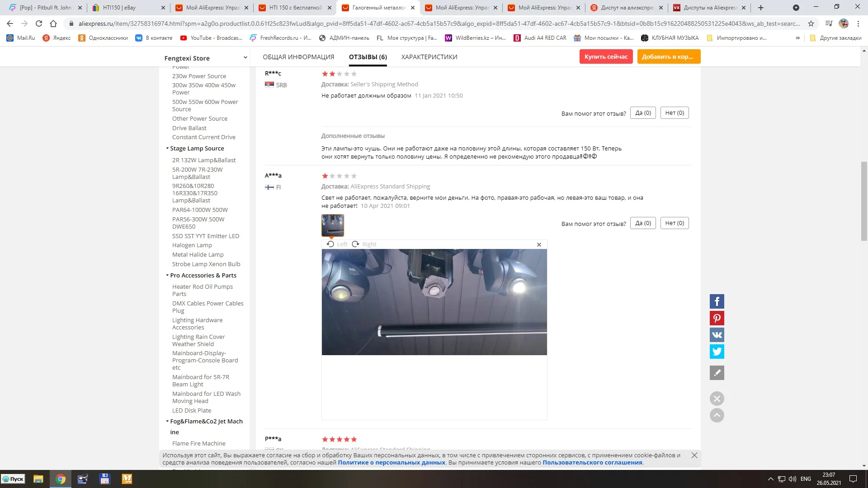Click scroll-to-top arrow circle button
This screenshot has width=868, height=488.
point(717,415)
